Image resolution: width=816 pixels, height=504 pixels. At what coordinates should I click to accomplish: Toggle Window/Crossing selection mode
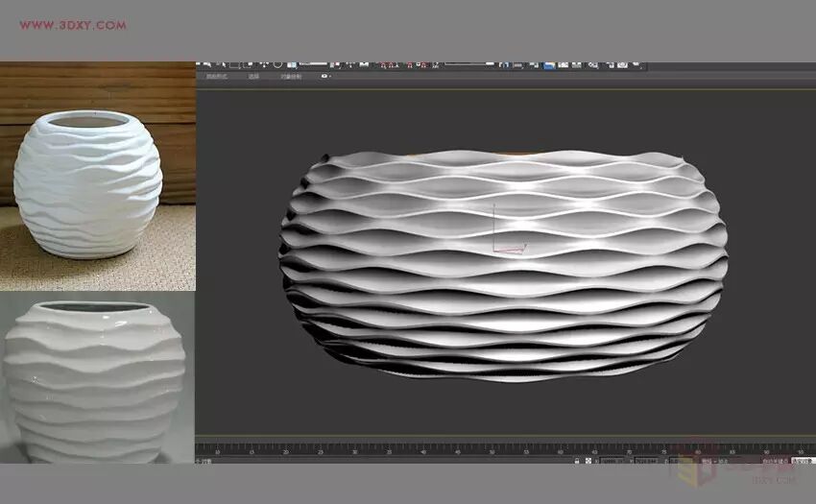pos(247,64)
